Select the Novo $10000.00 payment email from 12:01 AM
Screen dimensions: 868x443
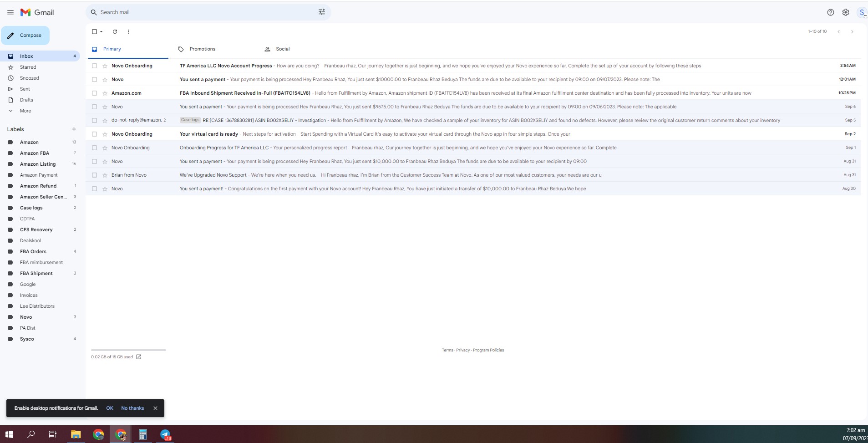[94, 80]
